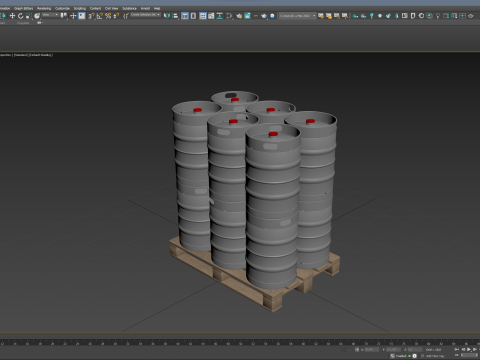The height and width of the screenshot is (360, 480).
Task: Activate the Select and Scale tool
Action: (29, 16)
